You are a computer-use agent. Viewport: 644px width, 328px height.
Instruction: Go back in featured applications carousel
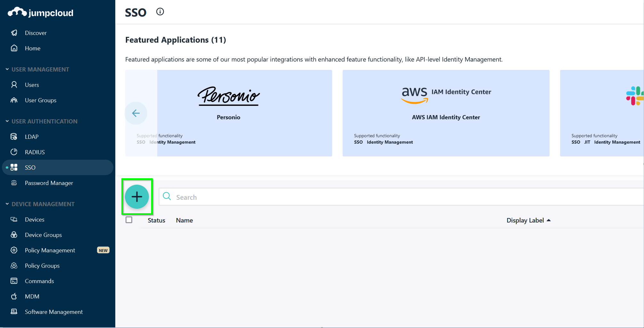click(136, 113)
